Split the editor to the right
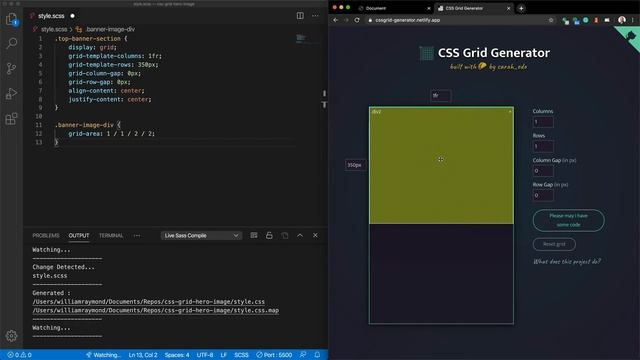 coord(300,16)
